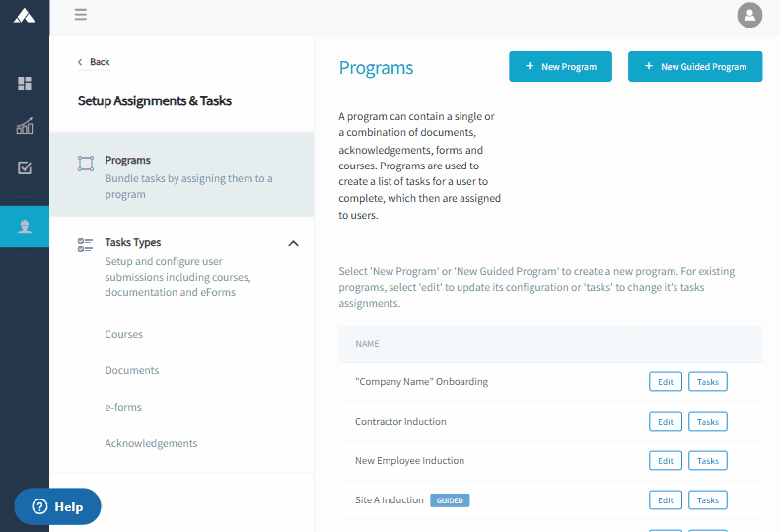The height and width of the screenshot is (532, 780).
Task: Click the company logo icon
Action: click(25, 16)
